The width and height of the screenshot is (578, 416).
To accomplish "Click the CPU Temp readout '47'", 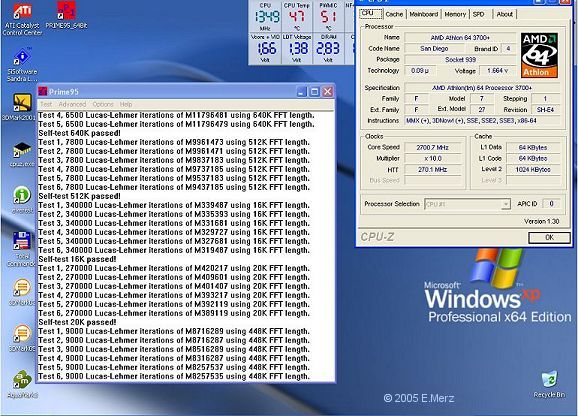I will tap(297, 17).
